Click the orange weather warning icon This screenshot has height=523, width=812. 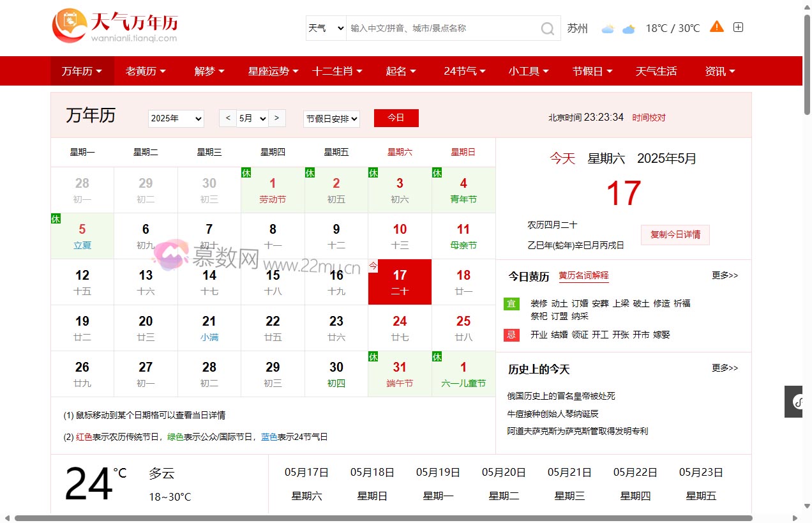pos(717,27)
